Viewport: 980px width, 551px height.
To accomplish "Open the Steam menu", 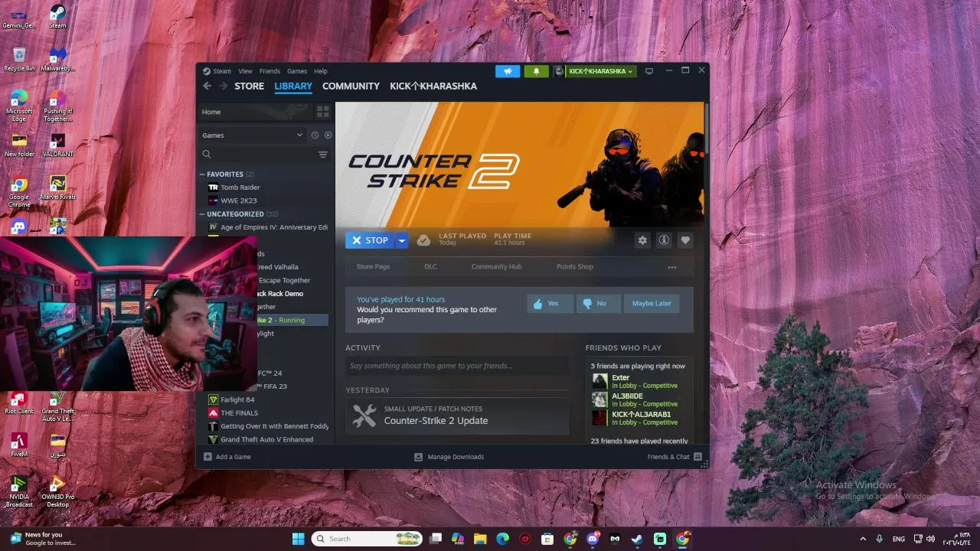I will click(x=222, y=71).
